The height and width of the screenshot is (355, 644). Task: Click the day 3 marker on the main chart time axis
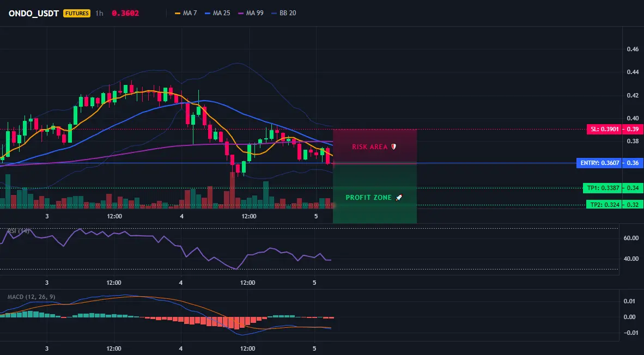pyautogui.click(x=47, y=216)
